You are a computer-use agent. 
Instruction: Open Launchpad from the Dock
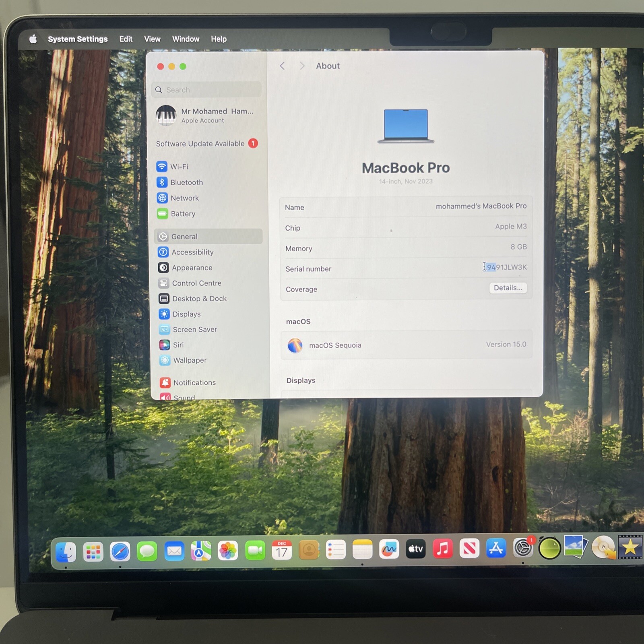coord(93,551)
